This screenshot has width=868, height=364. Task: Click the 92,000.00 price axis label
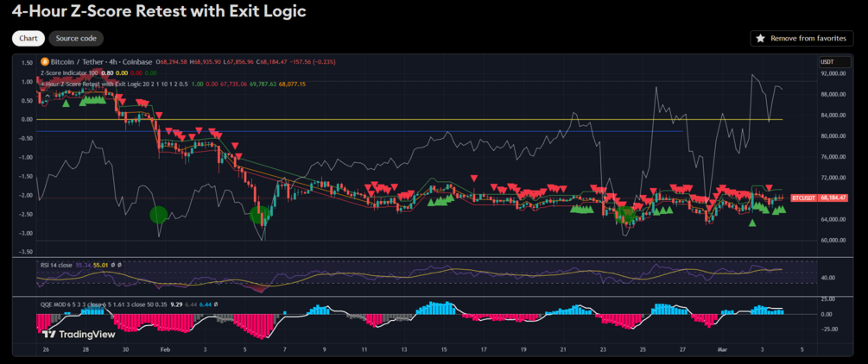coord(833,73)
